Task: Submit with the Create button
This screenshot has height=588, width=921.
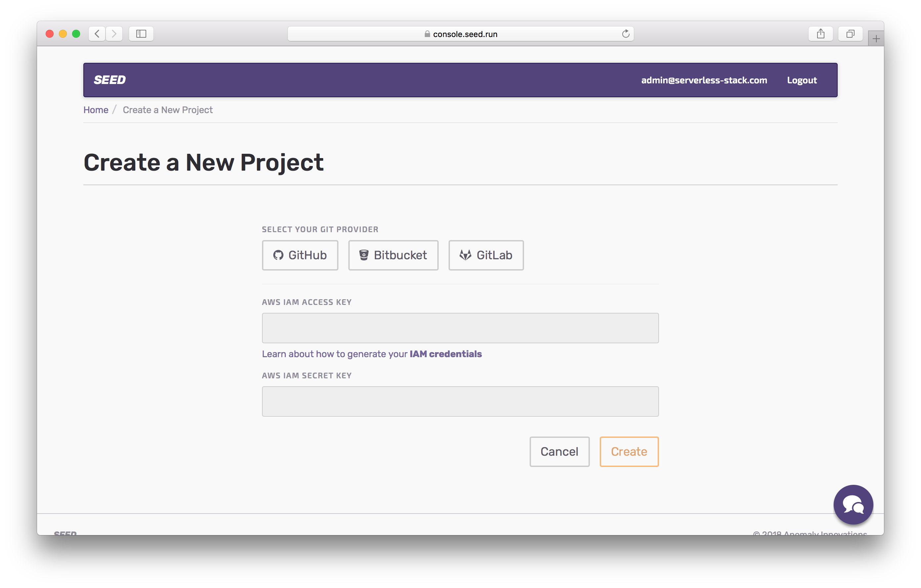Action: (x=629, y=451)
